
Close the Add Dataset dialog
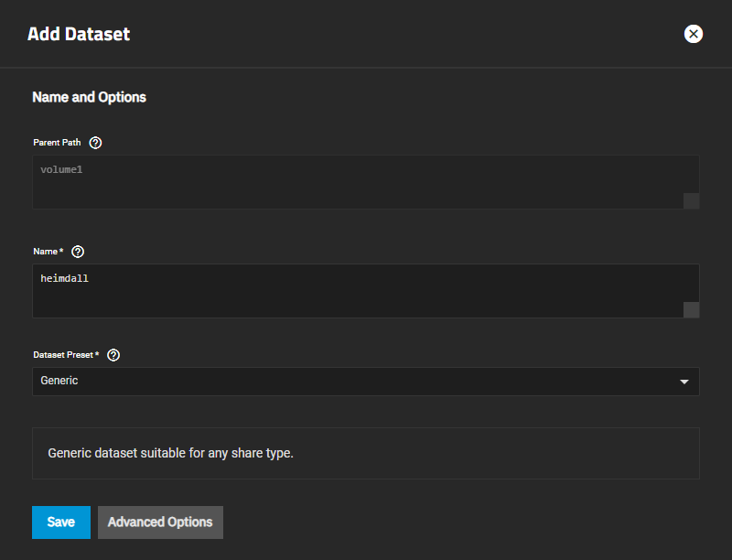click(694, 34)
